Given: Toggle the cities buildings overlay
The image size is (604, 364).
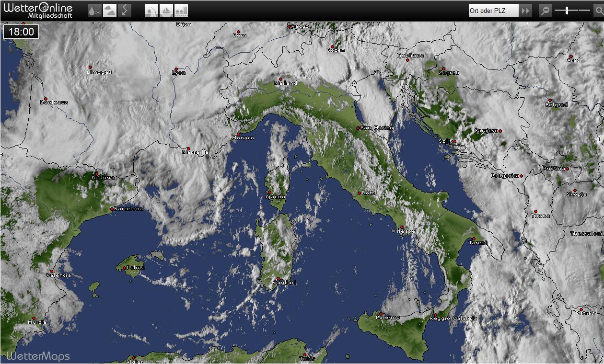Looking at the screenshot, I should [x=181, y=11].
